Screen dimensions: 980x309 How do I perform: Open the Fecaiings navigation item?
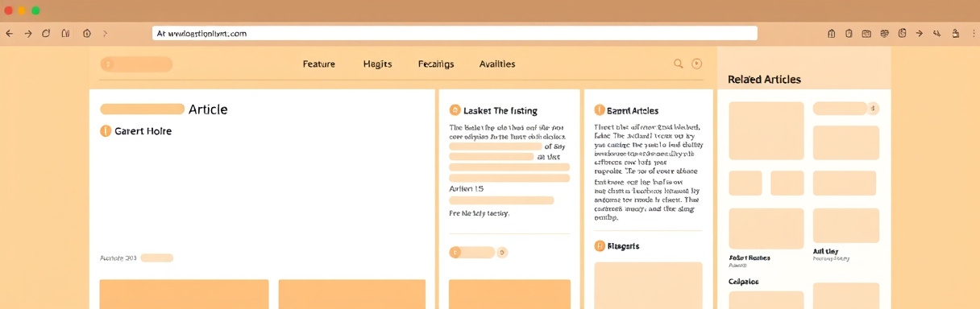coord(436,64)
